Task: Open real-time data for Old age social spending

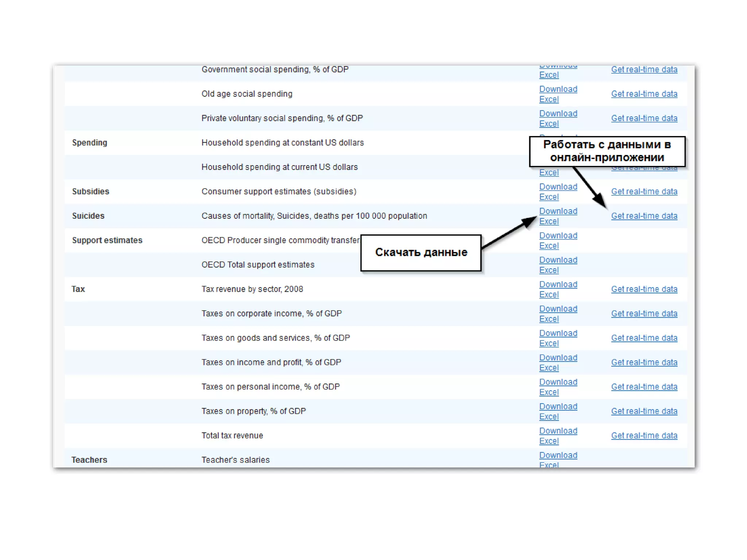Action: [644, 94]
